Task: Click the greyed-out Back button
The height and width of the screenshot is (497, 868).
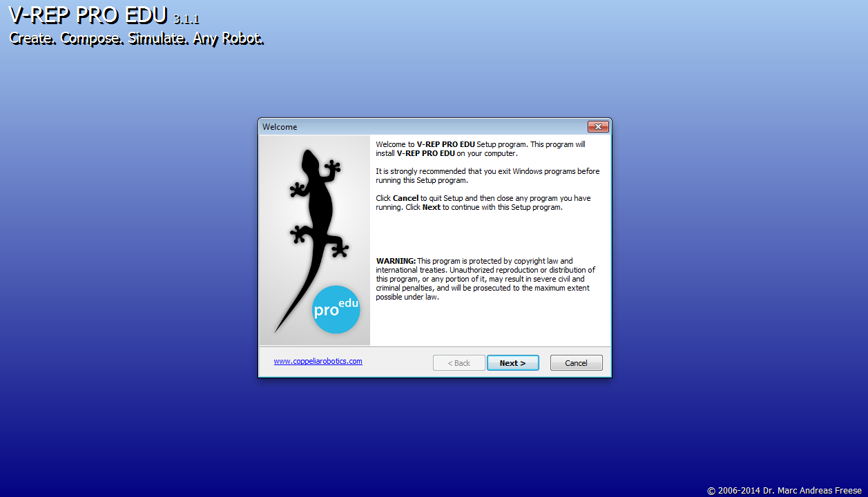Action: [x=459, y=363]
